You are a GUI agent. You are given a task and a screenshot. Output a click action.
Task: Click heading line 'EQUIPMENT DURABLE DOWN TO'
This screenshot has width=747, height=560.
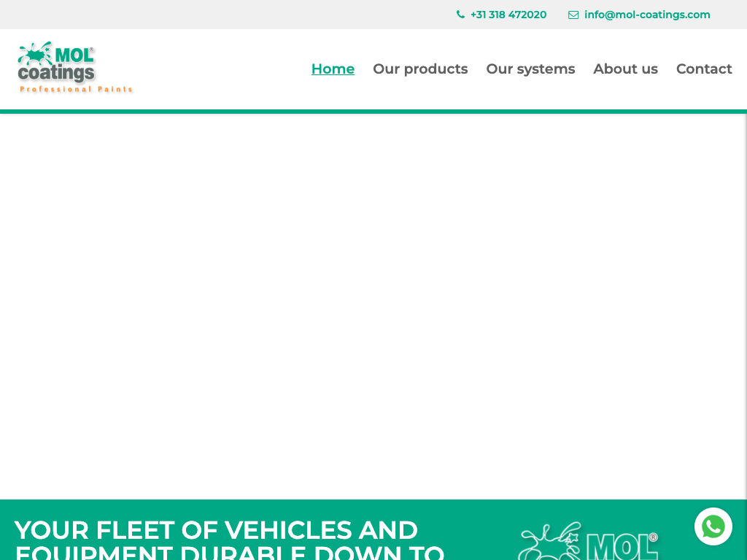pyautogui.click(x=229, y=553)
